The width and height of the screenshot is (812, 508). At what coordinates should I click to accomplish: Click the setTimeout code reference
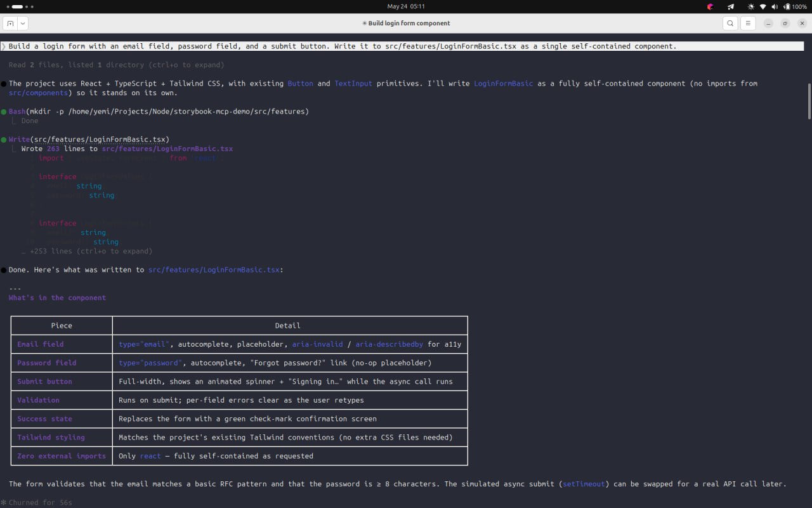tap(584, 484)
